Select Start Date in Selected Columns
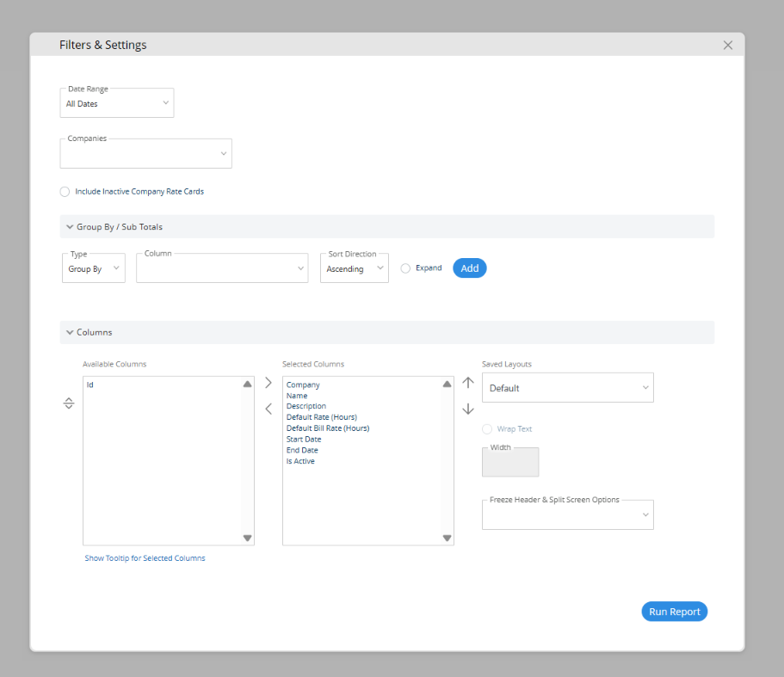Image resolution: width=784 pixels, height=677 pixels. (x=304, y=440)
